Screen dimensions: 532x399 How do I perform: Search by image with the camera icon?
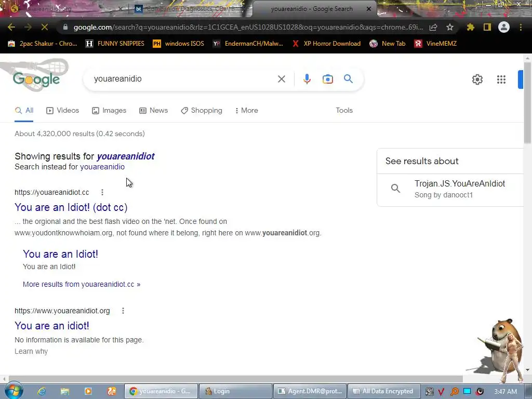[328, 79]
